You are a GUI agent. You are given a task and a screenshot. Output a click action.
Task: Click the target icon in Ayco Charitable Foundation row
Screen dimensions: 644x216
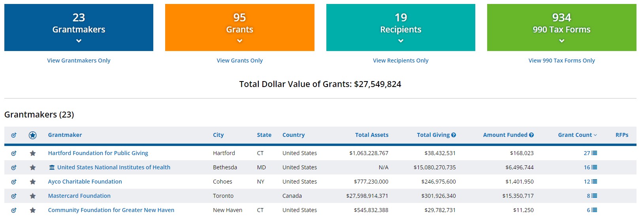pyautogui.click(x=14, y=182)
